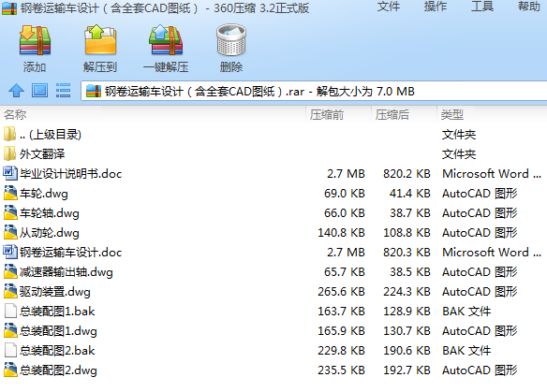Image resolution: width=547 pixels, height=392 pixels.
Task: Click the 190.6 KB compressed size cell
Action: [x=407, y=350]
